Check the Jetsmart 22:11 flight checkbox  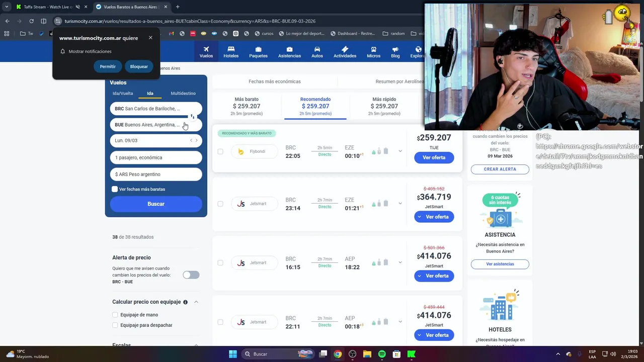pos(220,322)
